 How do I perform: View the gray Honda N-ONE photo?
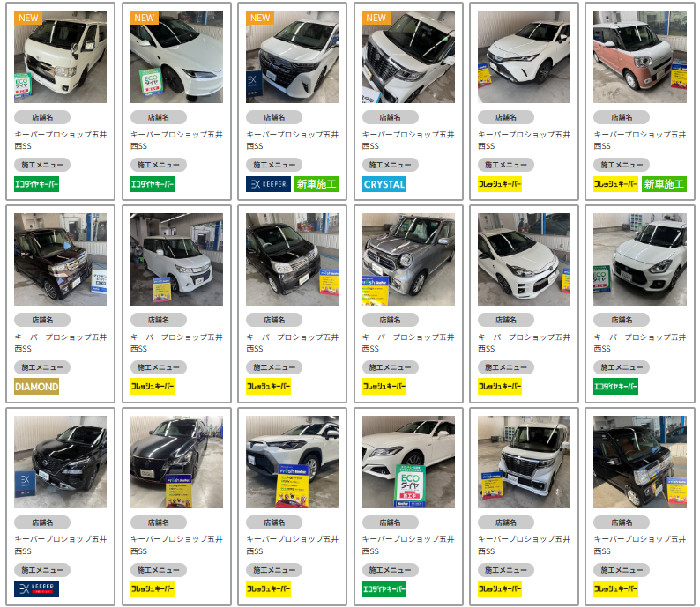(408, 259)
